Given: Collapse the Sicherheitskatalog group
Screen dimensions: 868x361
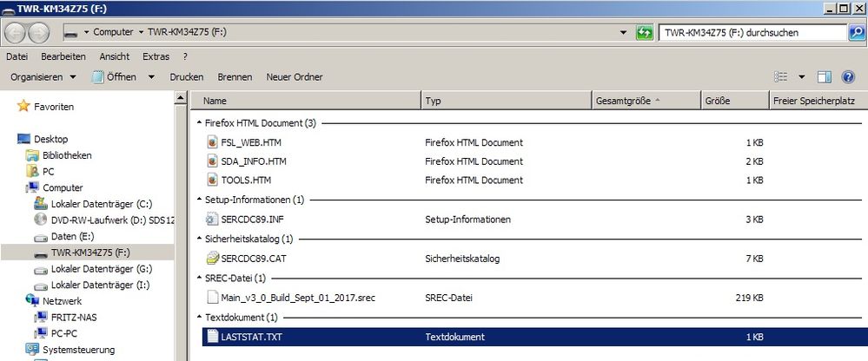Looking at the screenshot, I should (x=199, y=239).
